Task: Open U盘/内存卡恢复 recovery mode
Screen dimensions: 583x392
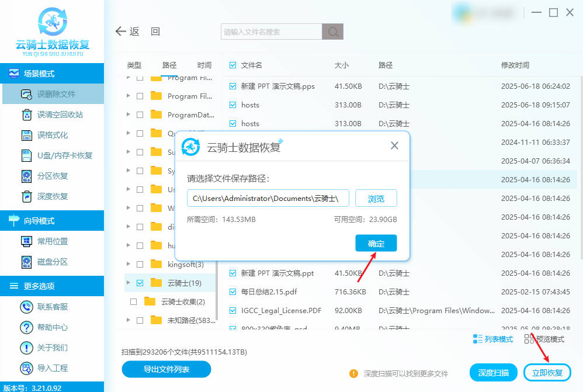Action: 26,155
